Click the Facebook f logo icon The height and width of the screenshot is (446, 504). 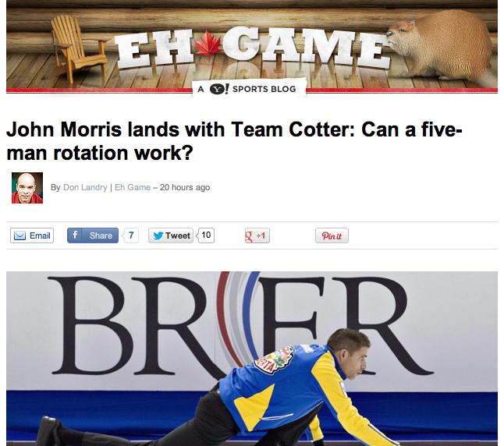tap(75, 235)
